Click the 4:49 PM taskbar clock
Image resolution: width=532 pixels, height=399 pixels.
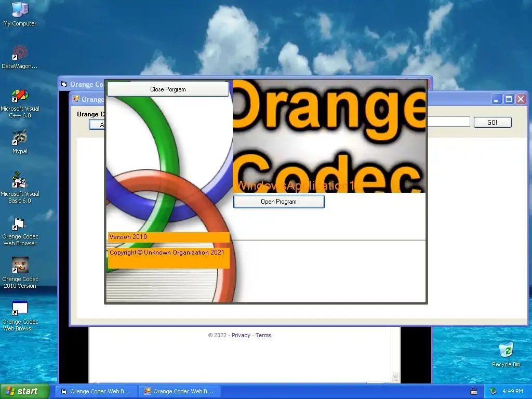pyautogui.click(x=513, y=391)
